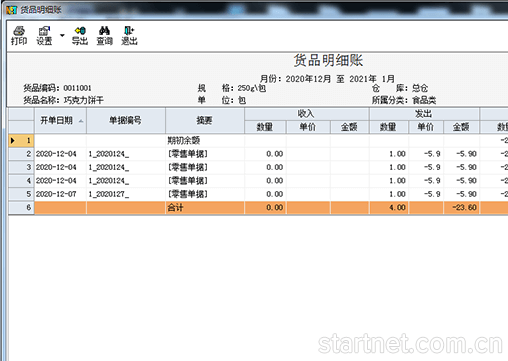Click the 发出 金额 column header
The image size is (508, 361).
pyautogui.click(x=461, y=127)
